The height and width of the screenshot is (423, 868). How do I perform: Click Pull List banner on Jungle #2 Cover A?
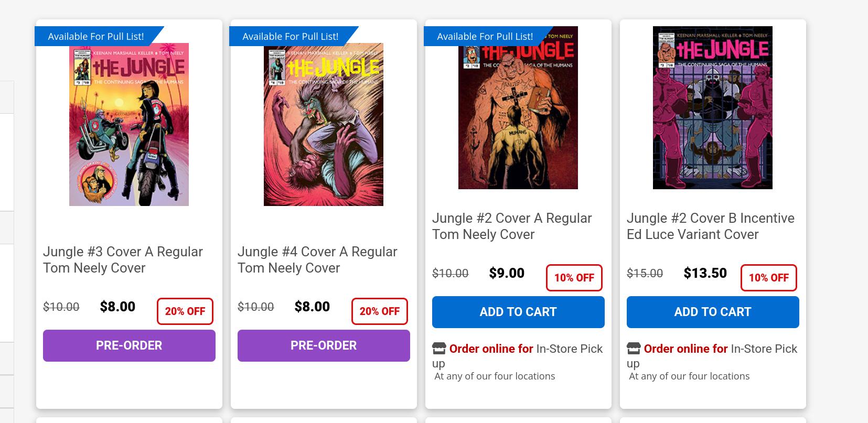tap(485, 36)
